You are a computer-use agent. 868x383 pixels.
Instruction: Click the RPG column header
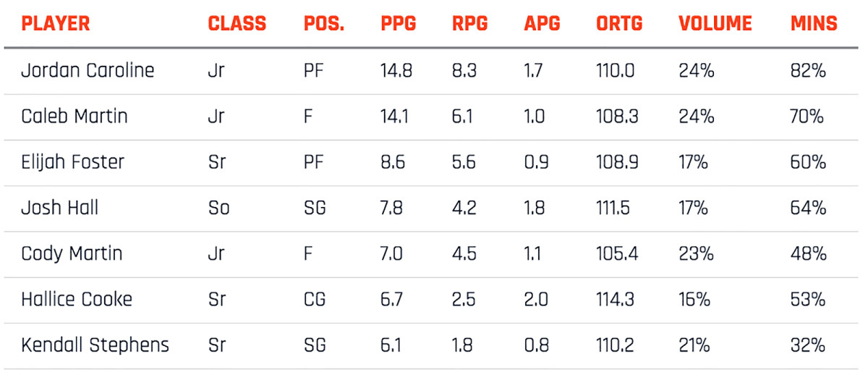[x=469, y=23]
